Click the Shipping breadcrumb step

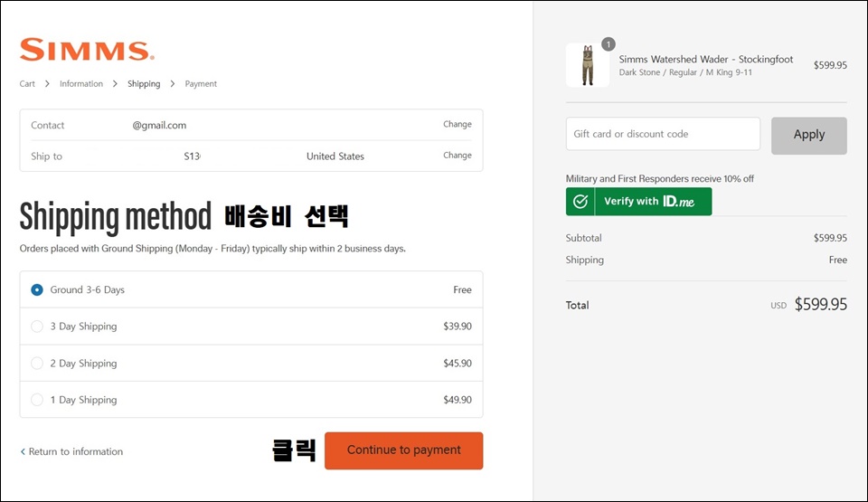(144, 83)
